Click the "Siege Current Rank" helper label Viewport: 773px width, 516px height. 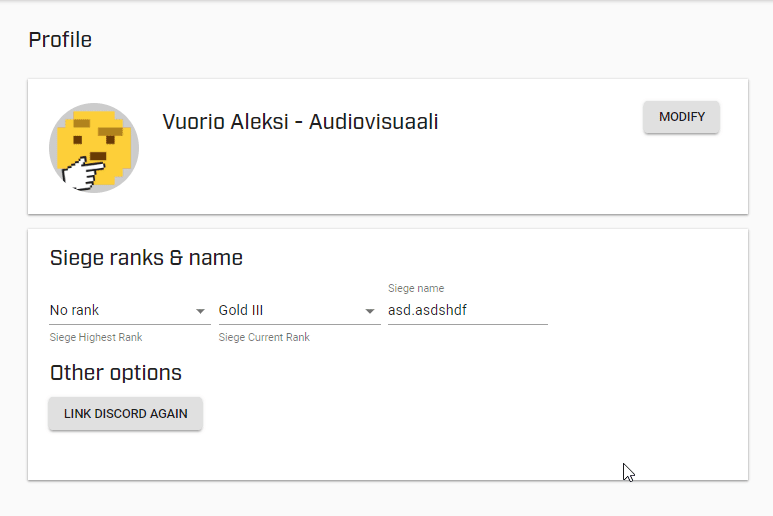[x=264, y=337]
